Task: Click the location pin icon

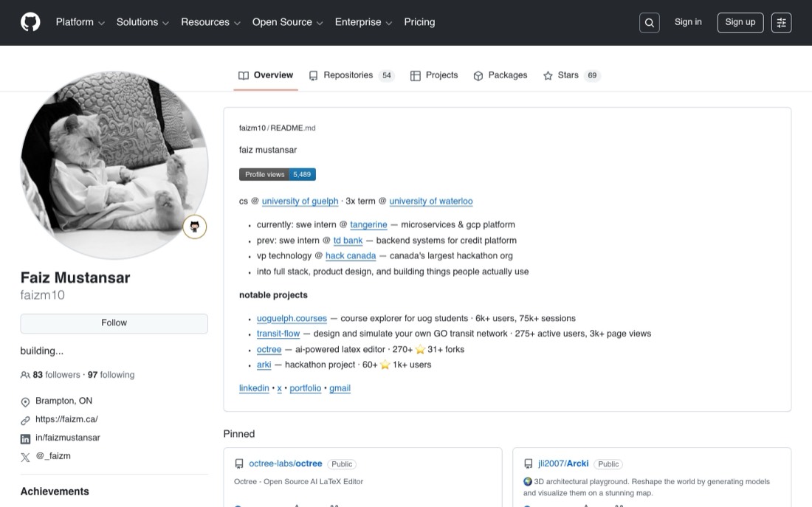Action: pos(25,402)
